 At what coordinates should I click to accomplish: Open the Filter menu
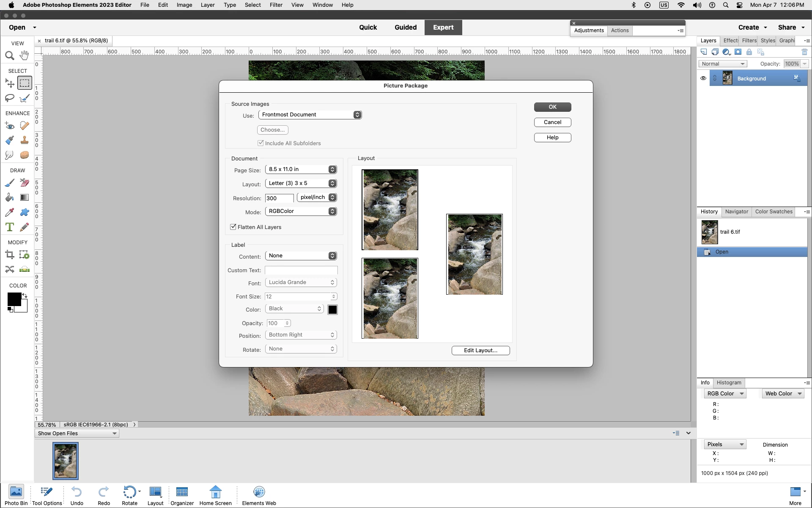coord(276,5)
